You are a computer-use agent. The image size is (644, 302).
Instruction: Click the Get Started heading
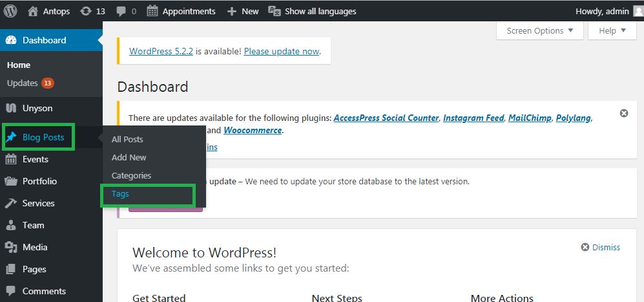point(159,298)
